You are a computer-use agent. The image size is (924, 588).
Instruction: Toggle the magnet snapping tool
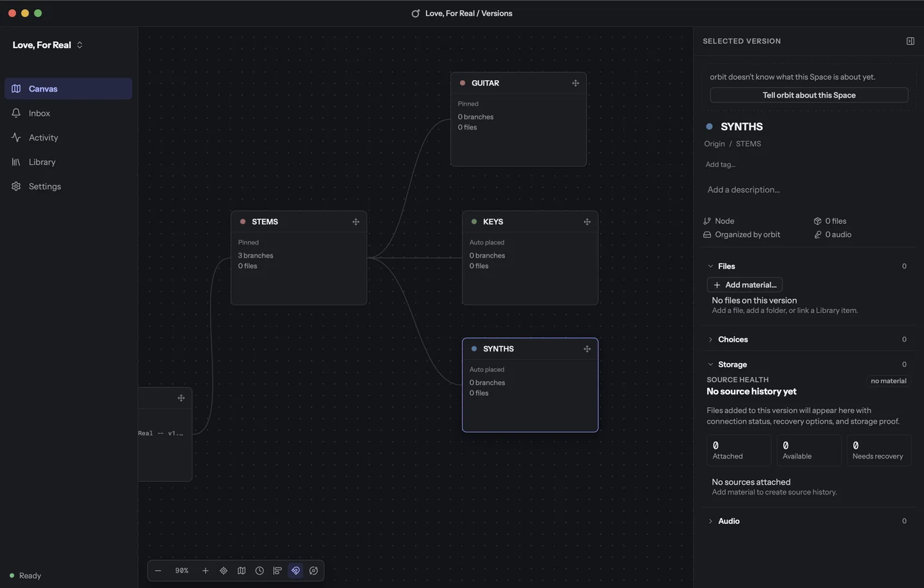point(295,571)
